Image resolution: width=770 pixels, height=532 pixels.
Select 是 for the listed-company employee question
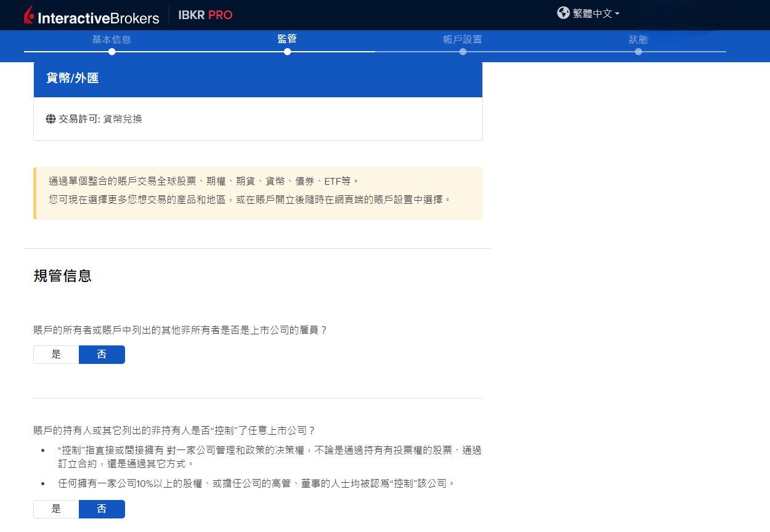tap(56, 355)
